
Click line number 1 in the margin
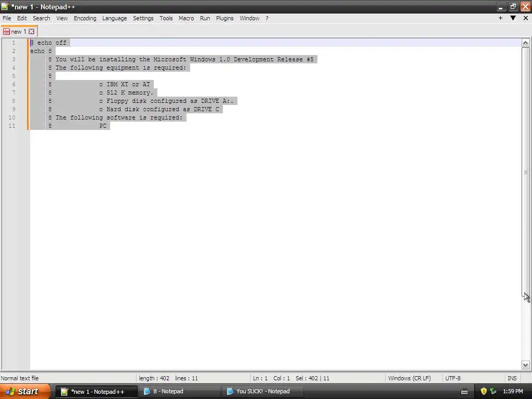[14, 43]
